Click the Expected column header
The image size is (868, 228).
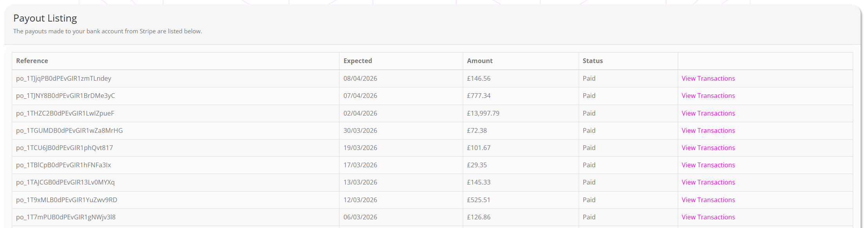357,61
